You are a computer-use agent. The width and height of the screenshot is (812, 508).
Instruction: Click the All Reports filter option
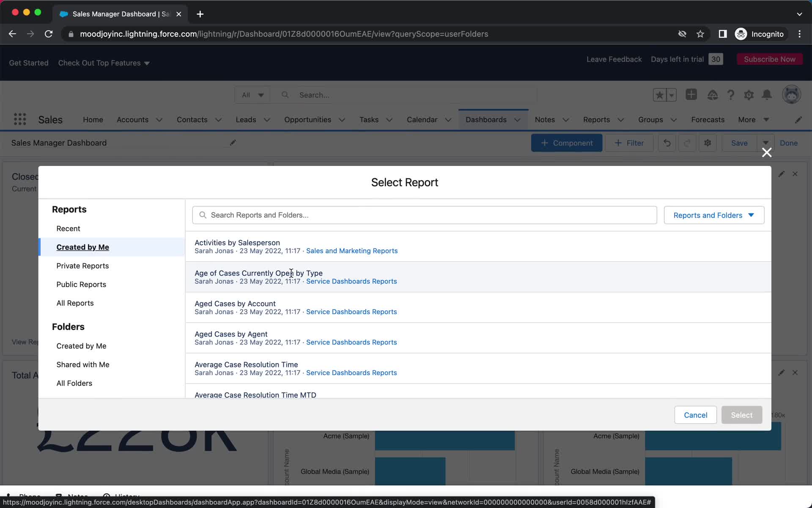75,303
